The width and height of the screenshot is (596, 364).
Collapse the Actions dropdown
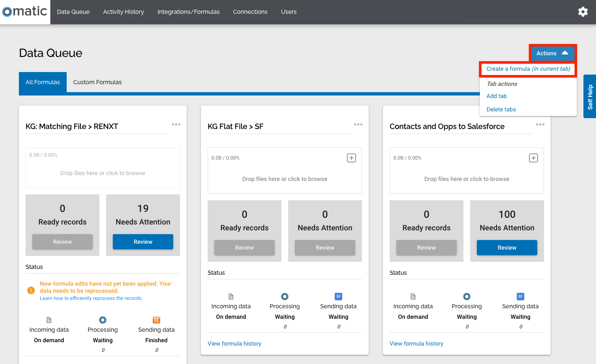pos(552,53)
